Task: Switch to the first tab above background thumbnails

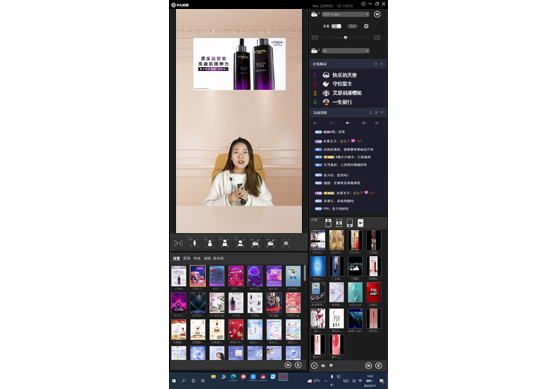Action: 176,258
